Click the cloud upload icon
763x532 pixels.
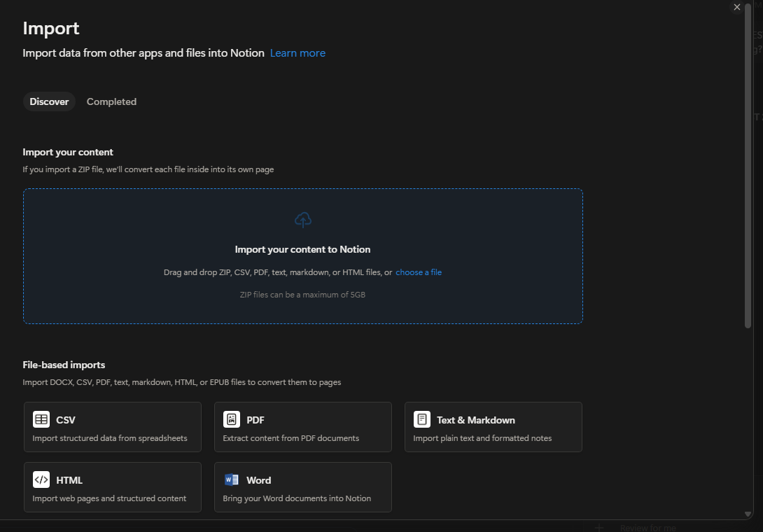click(x=302, y=220)
